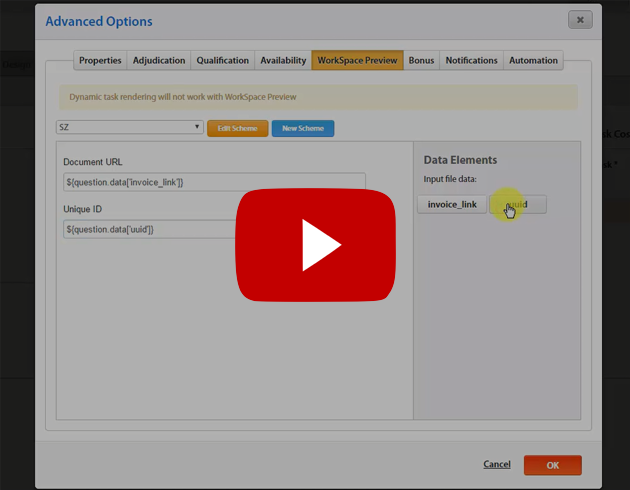Select the Availability tab
Screen dimensions: 630x490
283,60
